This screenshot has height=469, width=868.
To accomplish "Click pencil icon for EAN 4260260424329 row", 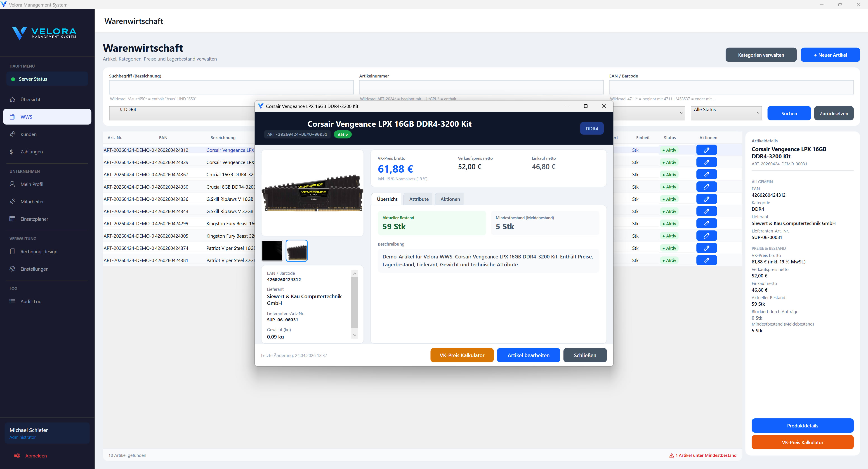I will [707, 162].
